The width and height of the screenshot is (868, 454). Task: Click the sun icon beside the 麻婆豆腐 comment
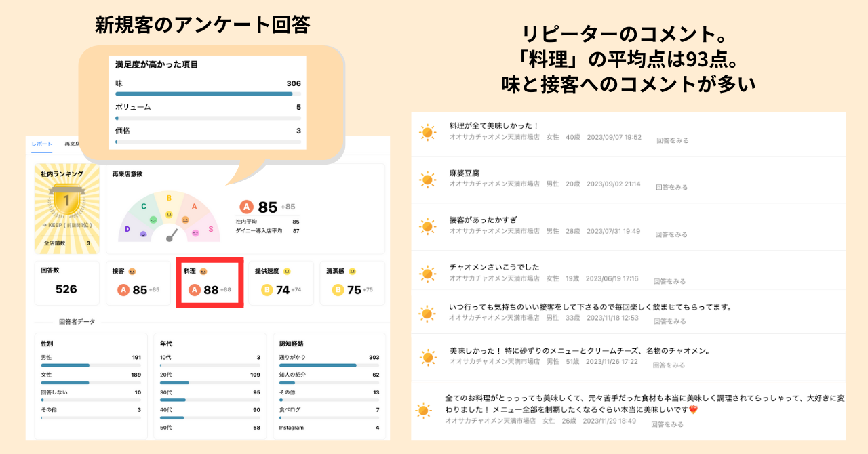click(427, 180)
